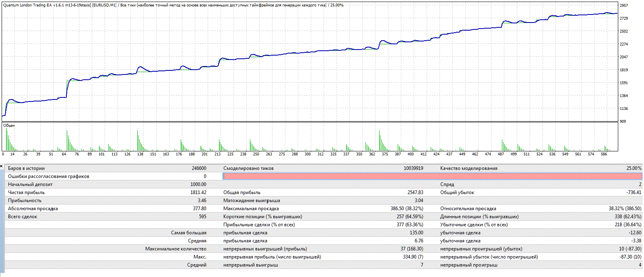The width and height of the screenshot is (644, 277).
Task: Select the total trades value 595
Action: pos(202,217)
